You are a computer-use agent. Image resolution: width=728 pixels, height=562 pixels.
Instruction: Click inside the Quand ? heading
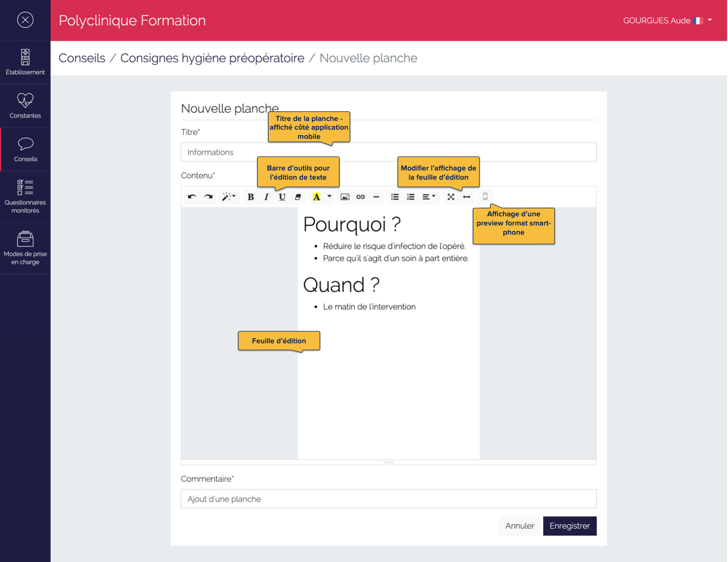pos(342,285)
